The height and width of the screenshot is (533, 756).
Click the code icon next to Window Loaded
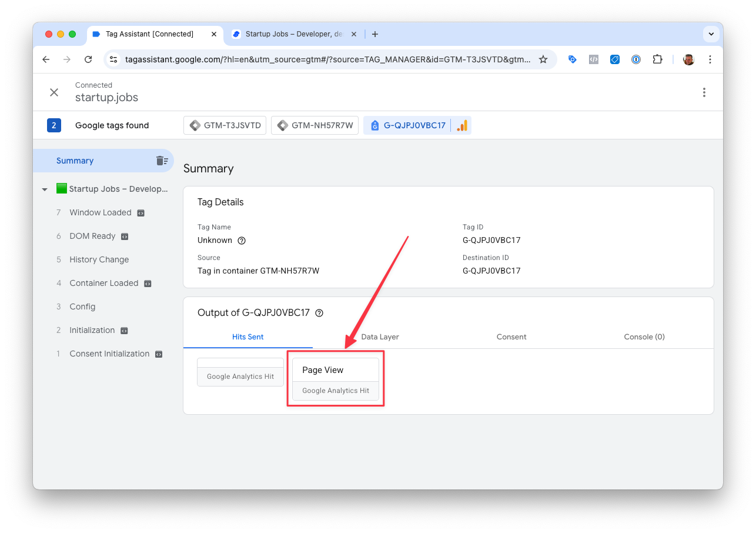tap(141, 213)
